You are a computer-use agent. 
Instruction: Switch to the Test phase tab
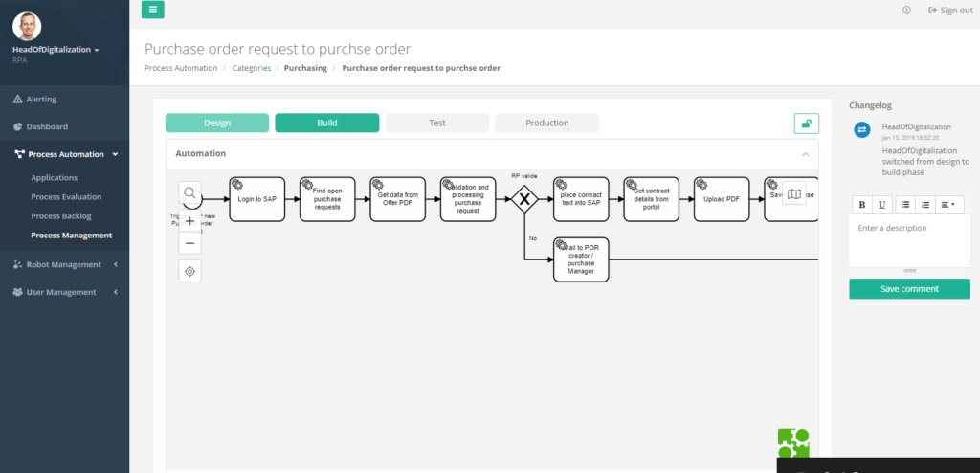[436, 123]
